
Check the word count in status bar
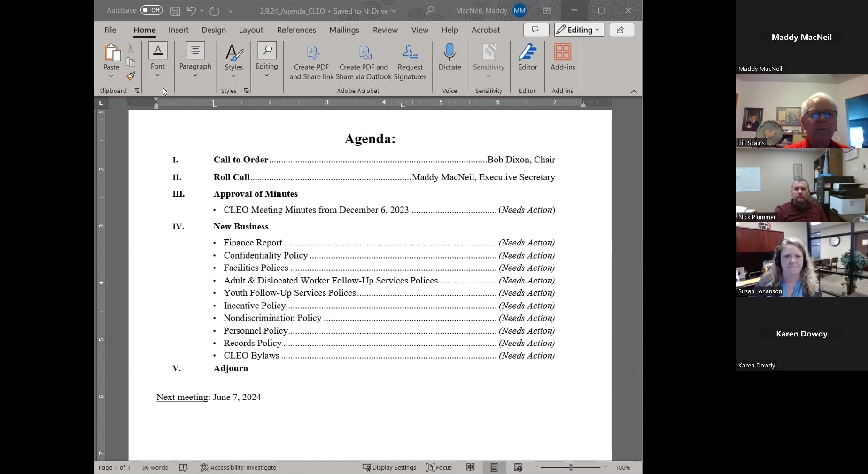[x=154, y=467]
